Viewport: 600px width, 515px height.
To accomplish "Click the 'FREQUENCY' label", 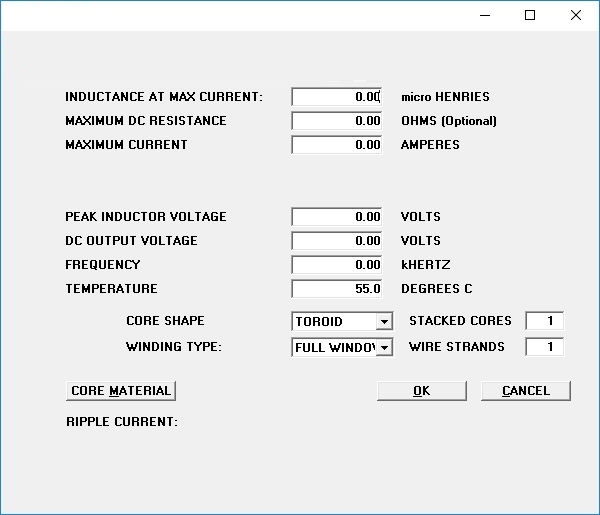I will coord(103,264).
